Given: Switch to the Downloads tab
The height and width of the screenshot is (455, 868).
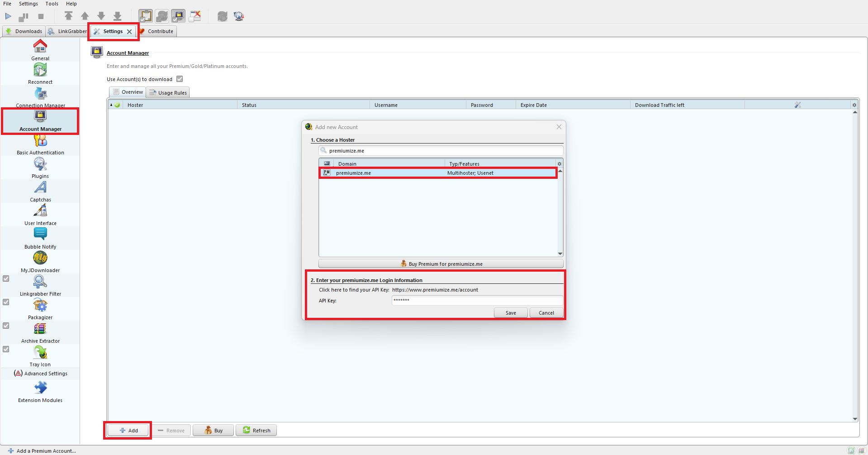Looking at the screenshot, I should [24, 31].
